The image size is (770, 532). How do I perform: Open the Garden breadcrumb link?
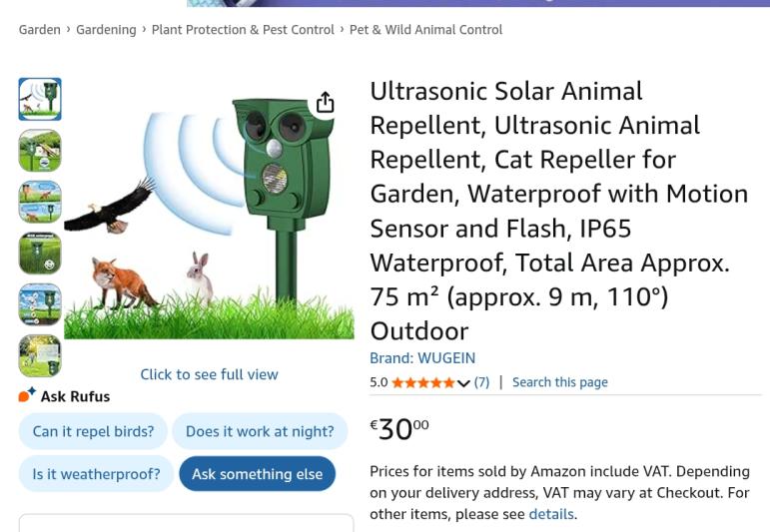40,30
